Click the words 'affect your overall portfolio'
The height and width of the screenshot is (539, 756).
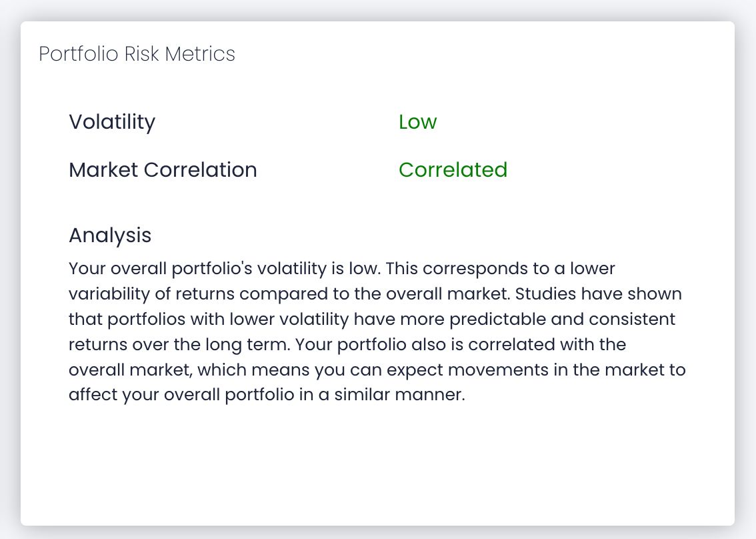pos(181,395)
